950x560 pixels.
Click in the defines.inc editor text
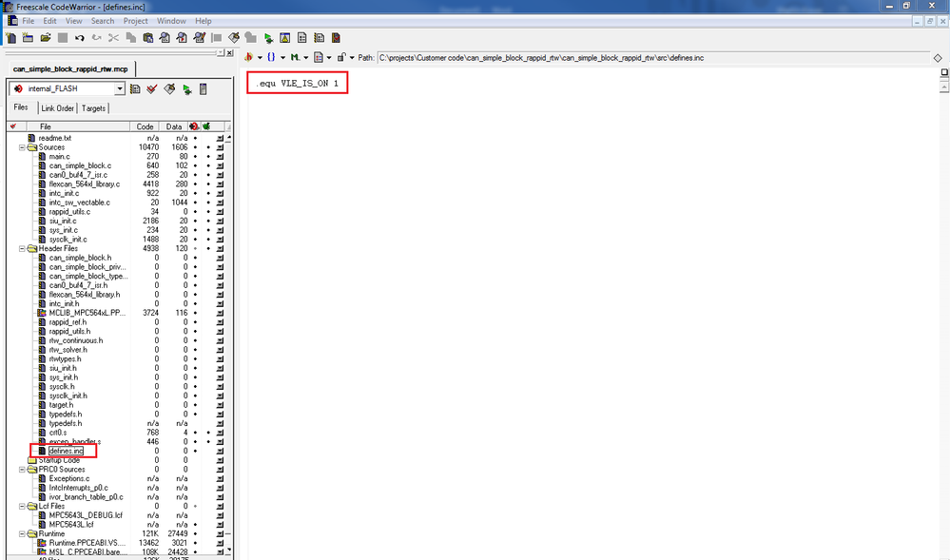[x=297, y=83]
